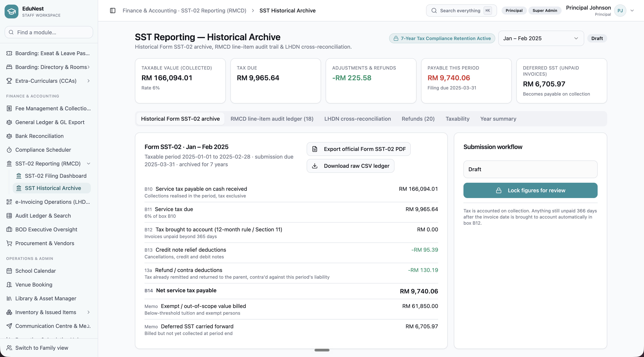Click the SST-02 Reporting bank building icon

pos(9,164)
